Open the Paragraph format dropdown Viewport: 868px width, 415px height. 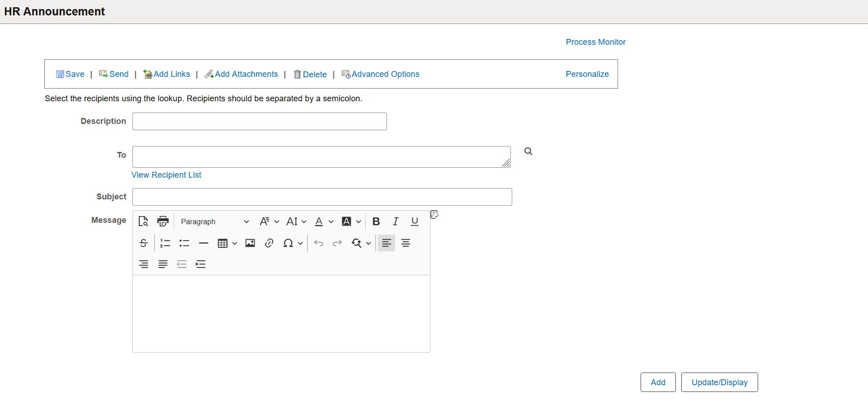point(214,222)
